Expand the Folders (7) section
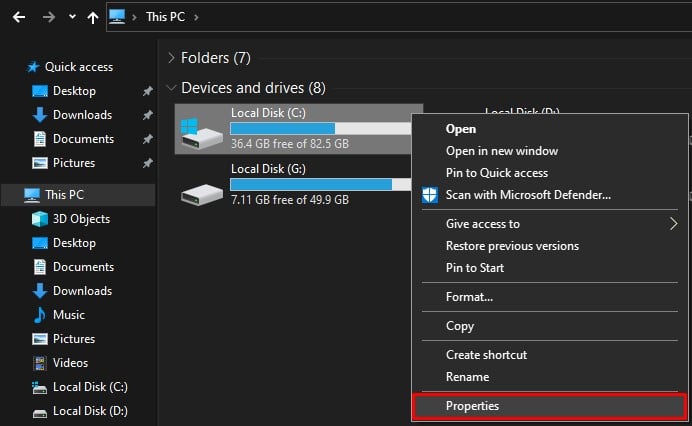 coord(173,58)
